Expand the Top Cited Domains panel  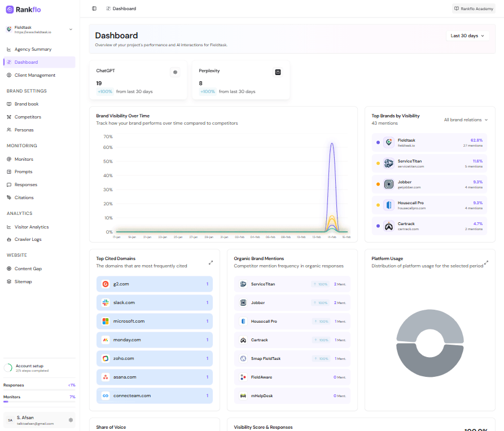[x=211, y=262]
